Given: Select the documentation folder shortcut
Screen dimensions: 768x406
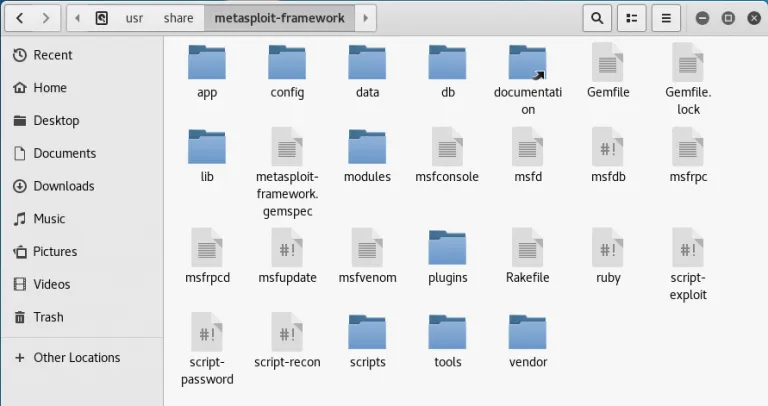Looking at the screenshot, I should [527, 64].
